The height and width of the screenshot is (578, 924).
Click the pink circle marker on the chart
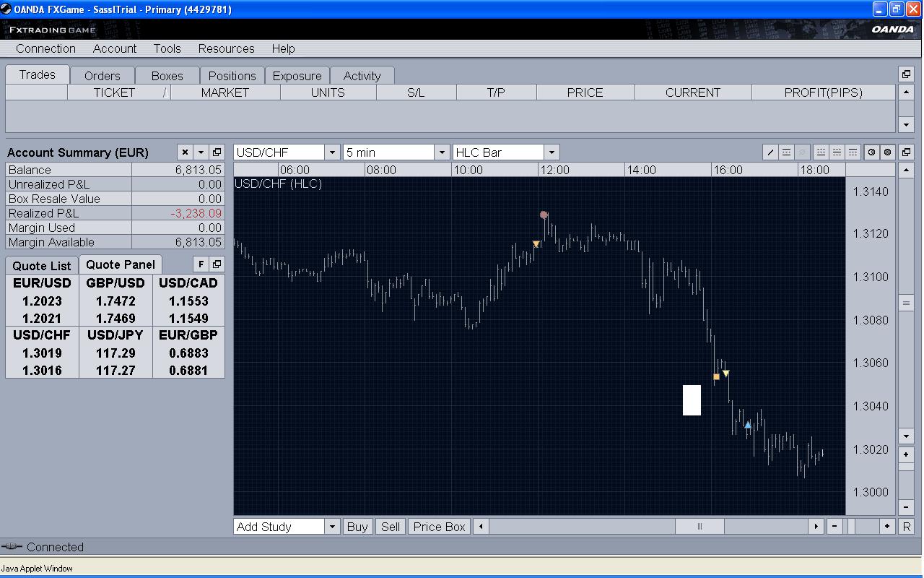tap(544, 215)
